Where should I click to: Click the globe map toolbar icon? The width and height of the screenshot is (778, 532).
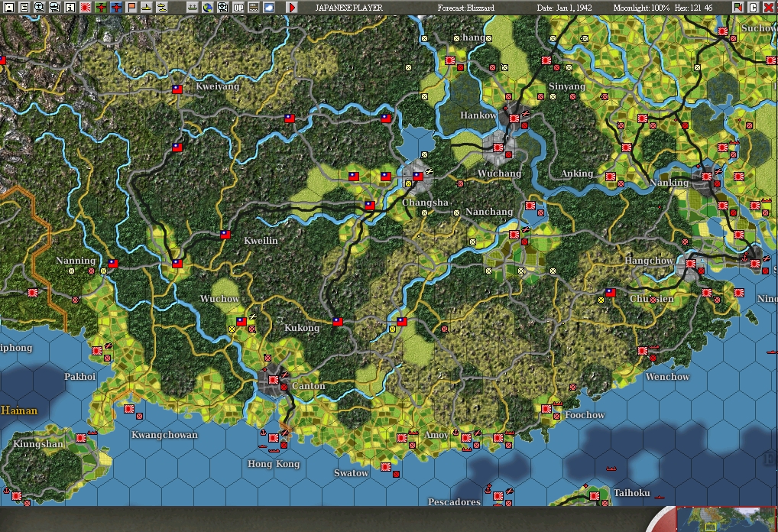(x=207, y=8)
